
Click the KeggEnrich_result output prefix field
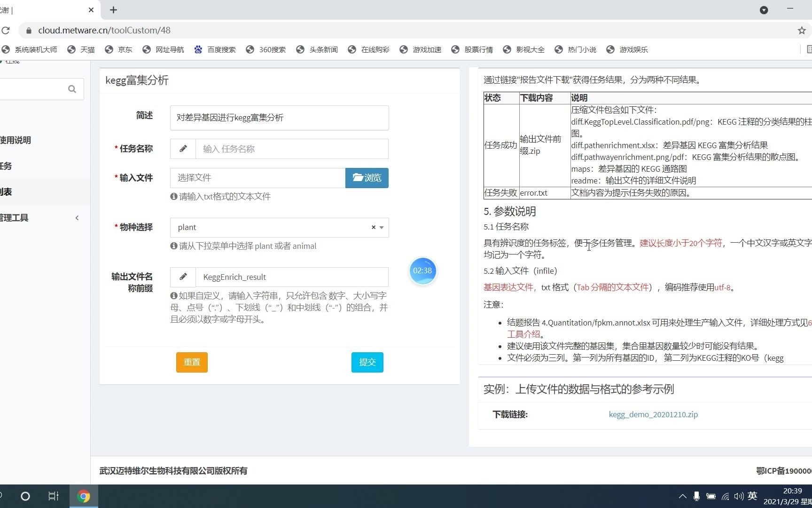pyautogui.click(x=292, y=277)
